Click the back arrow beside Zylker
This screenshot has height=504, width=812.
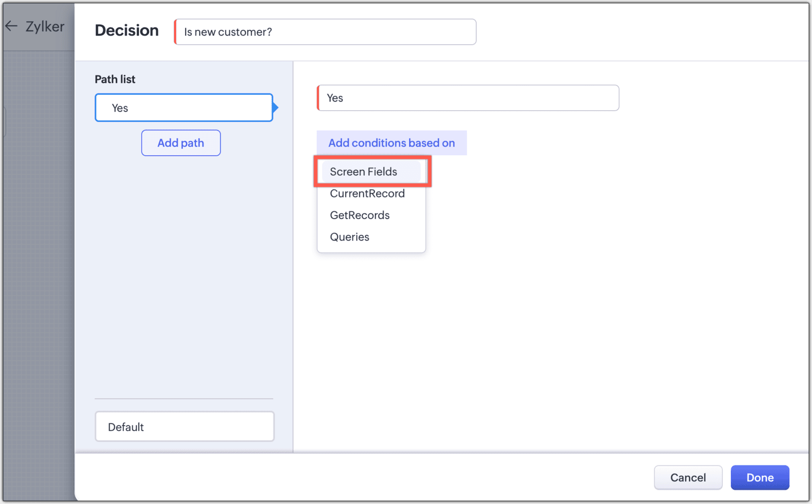(x=11, y=26)
